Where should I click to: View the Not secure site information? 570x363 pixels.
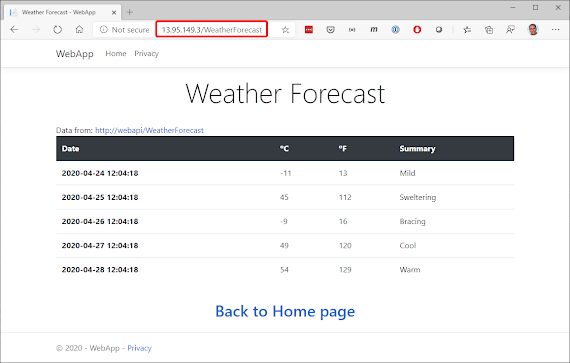pyautogui.click(x=125, y=30)
